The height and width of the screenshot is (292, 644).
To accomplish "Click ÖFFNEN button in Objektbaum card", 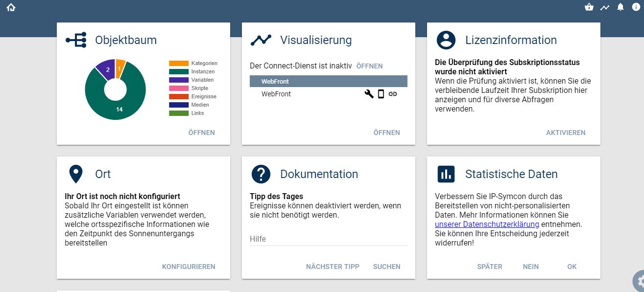I will (x=201, y=133).
